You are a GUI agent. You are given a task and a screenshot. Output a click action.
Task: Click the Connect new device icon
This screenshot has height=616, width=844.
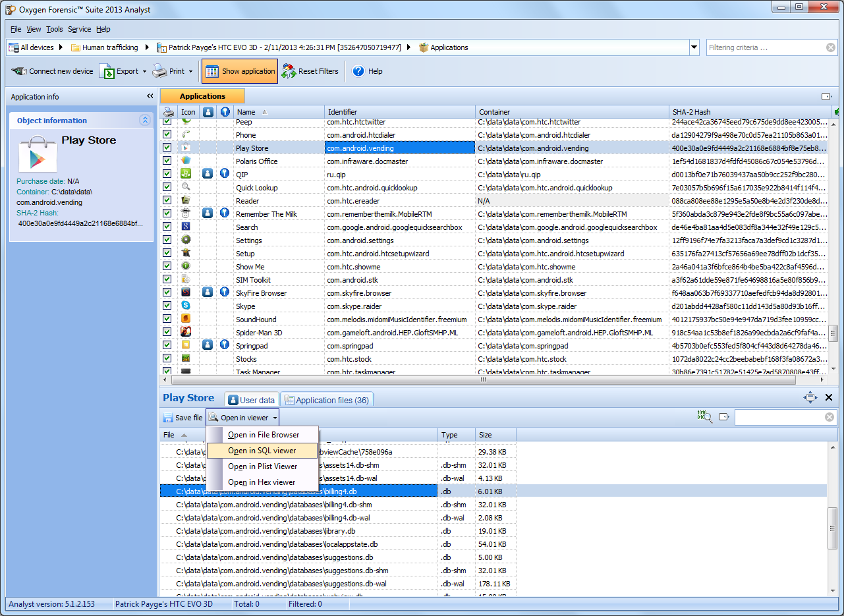19,71
